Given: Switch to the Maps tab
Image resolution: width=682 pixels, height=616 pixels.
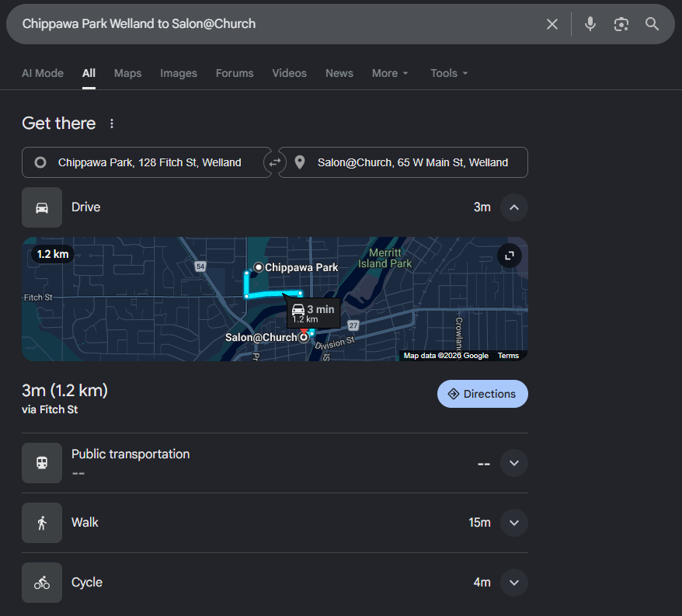Looking at the screenshot, I should pos(128,73).
